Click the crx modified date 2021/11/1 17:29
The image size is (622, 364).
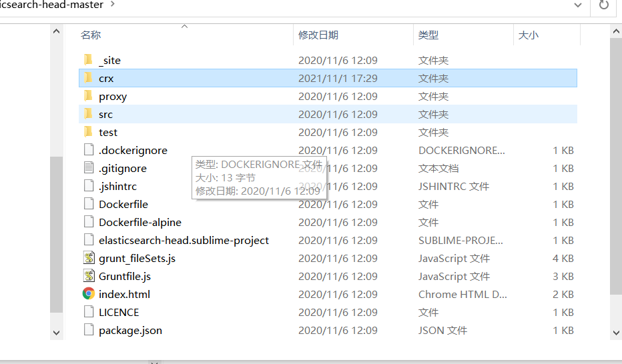(338, 79)
